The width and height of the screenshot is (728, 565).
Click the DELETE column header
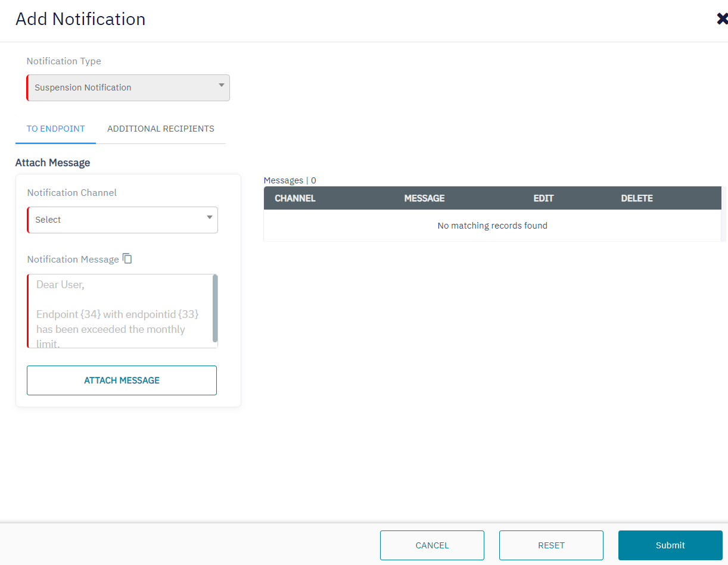637,198
